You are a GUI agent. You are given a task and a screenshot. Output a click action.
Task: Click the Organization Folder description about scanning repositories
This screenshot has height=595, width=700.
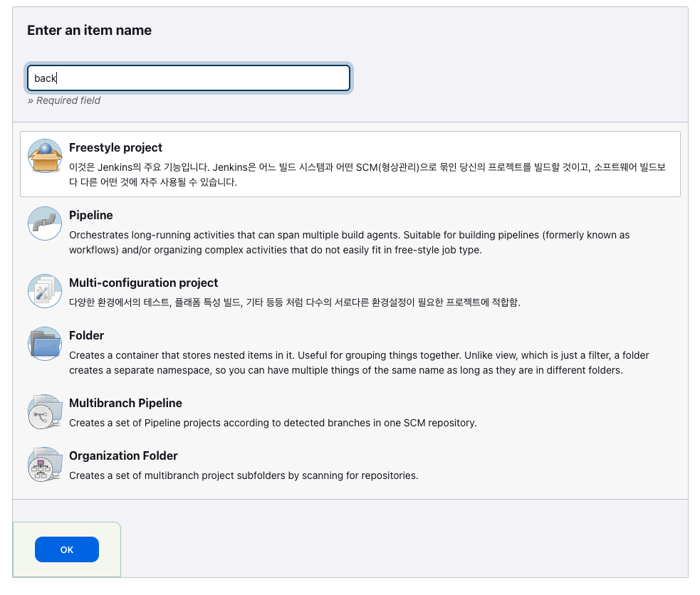coord(244,475)
